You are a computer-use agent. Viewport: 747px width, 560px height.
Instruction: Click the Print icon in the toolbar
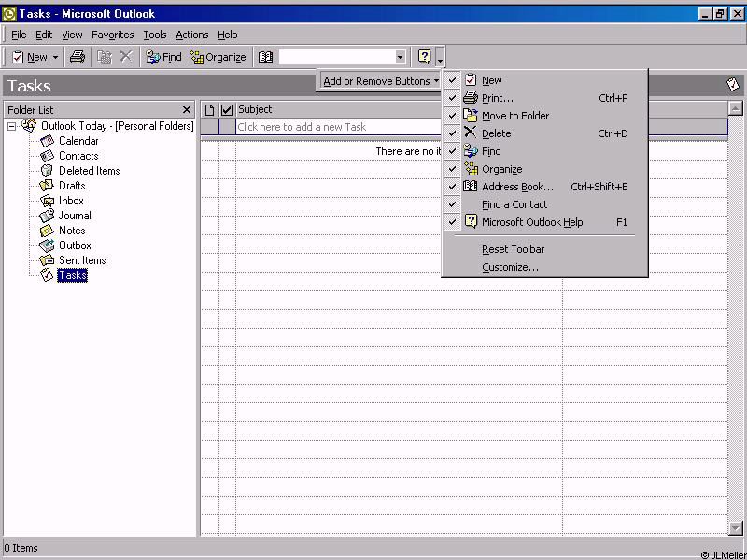tap(78, 57)
